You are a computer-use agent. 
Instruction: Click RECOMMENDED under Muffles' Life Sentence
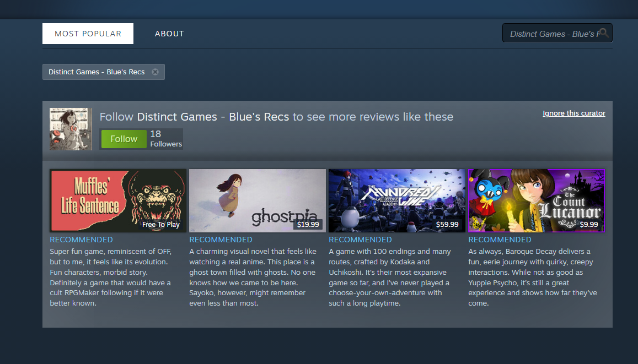pos(82,240)
